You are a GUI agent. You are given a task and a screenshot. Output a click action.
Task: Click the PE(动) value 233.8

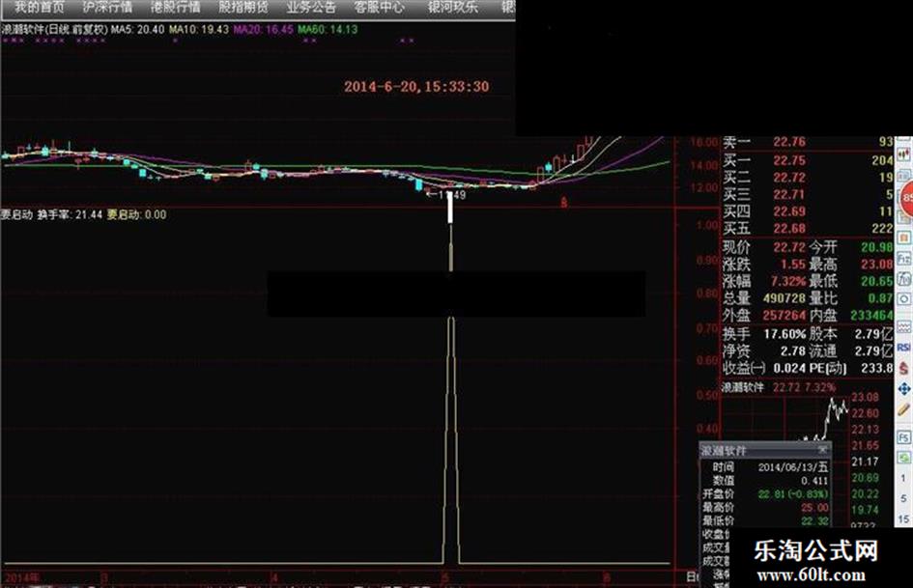pos(876,368)
